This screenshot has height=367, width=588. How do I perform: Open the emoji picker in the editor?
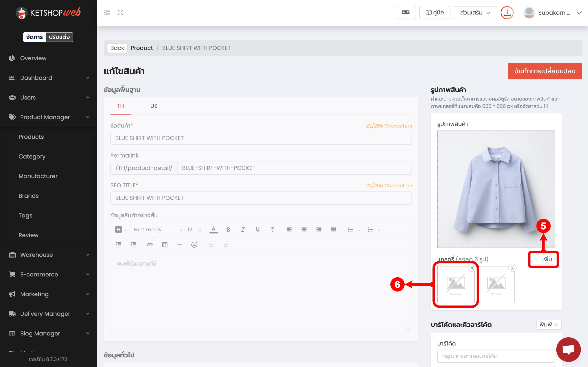point(194,245)
